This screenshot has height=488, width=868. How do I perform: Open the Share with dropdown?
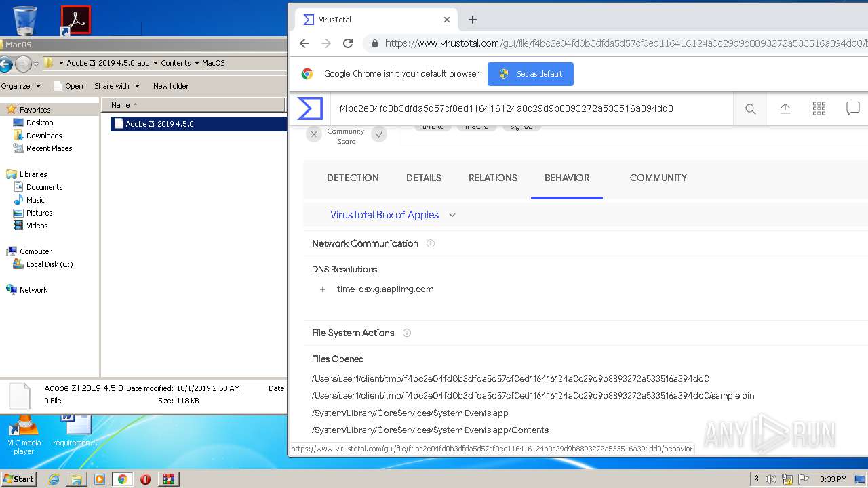(117, 86)
